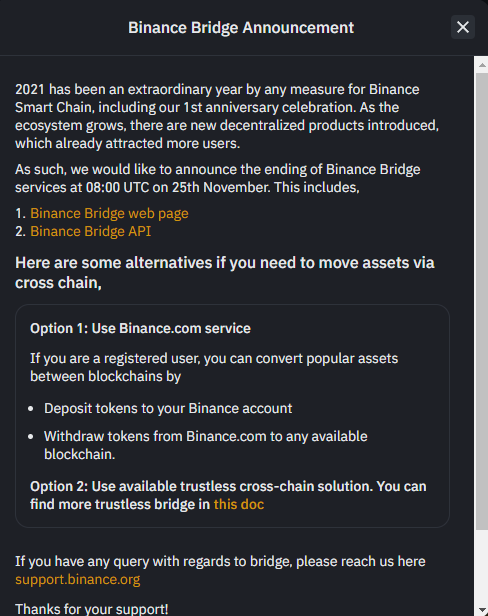
Task: Click the 'Option 2' trustless cross-chain solution text
Action: pos(228,495)
